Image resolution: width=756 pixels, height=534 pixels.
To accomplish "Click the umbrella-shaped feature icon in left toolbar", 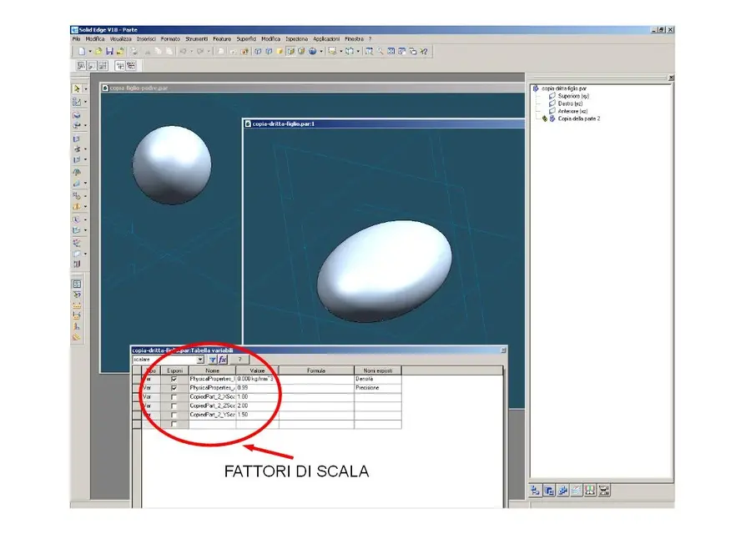I will coord(77,172).
